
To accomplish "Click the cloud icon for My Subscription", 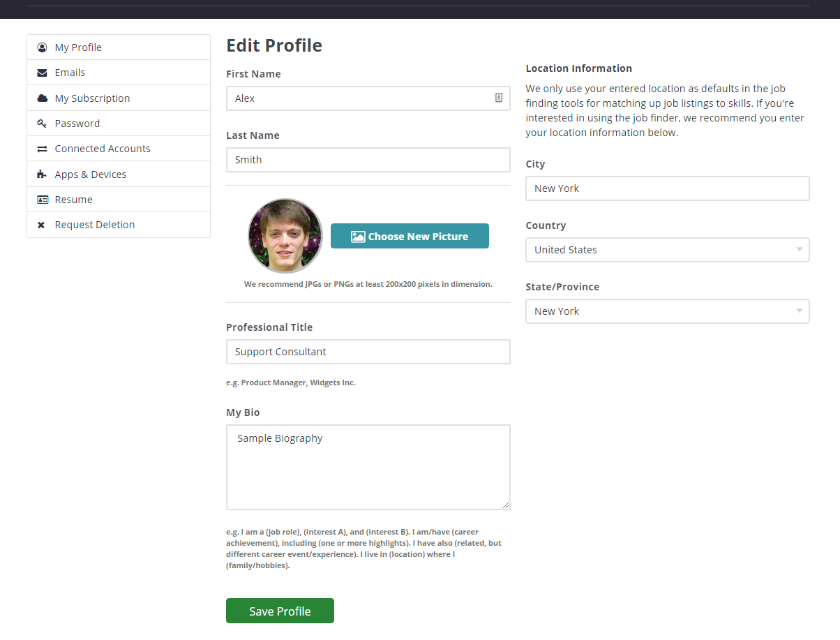I will click(42, 98).
